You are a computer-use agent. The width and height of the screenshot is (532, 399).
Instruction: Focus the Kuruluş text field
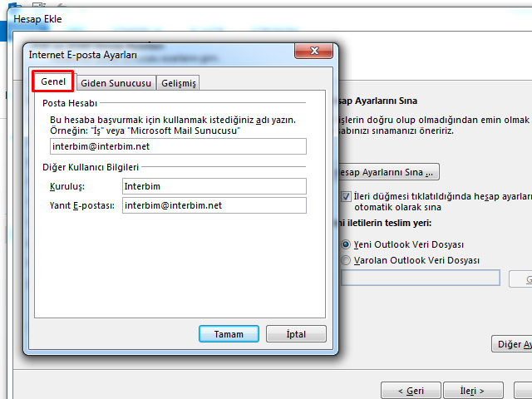click(214, 186)
